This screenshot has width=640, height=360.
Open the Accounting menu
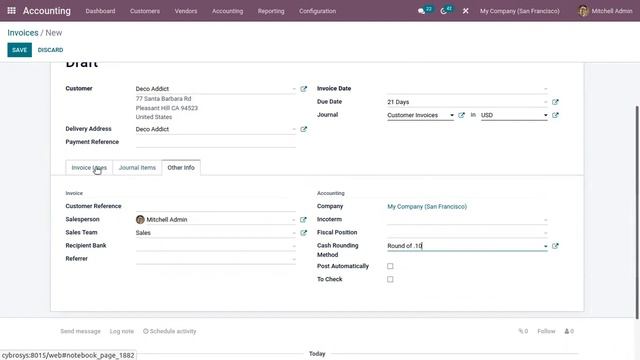(x=227, y=11)
